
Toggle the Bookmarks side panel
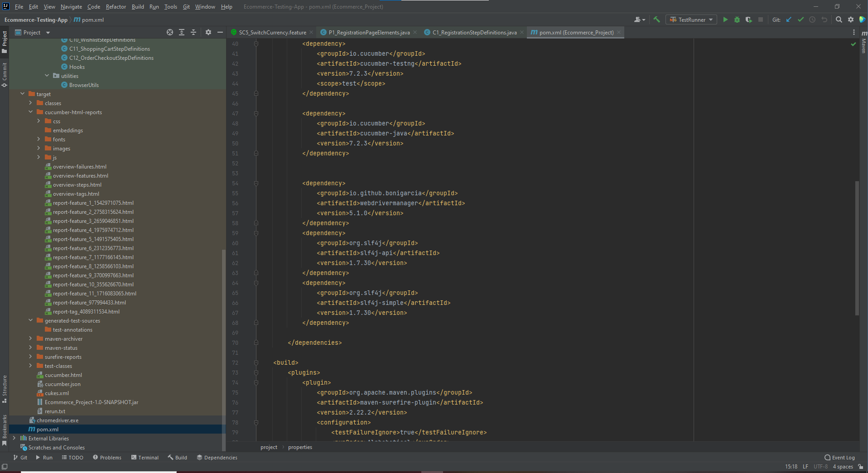tap(5, 430)
